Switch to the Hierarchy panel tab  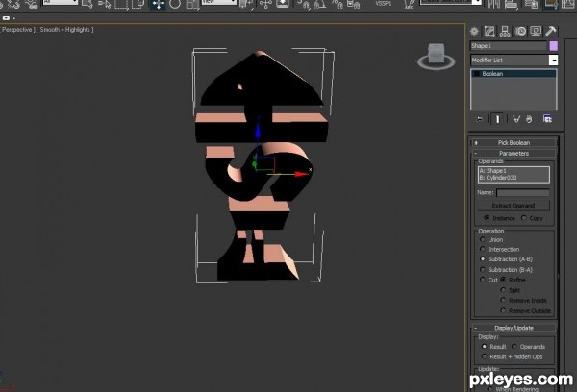pyautogui.click(x=505, y=32)
